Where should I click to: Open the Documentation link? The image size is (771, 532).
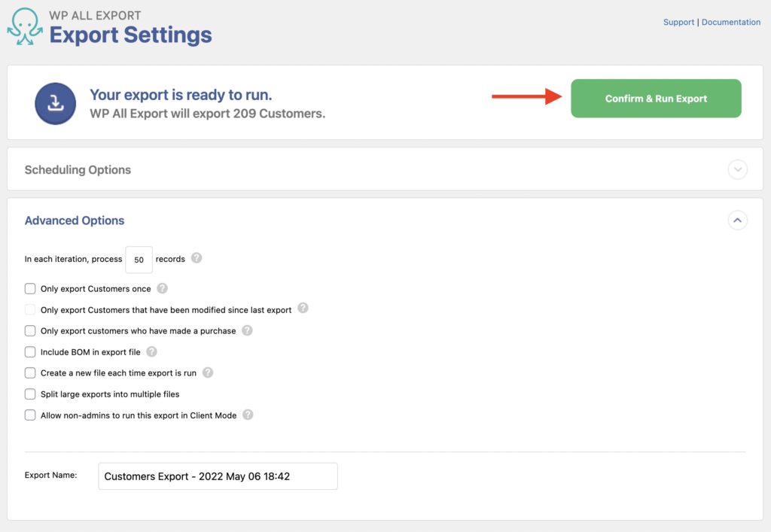coord(730,22)
